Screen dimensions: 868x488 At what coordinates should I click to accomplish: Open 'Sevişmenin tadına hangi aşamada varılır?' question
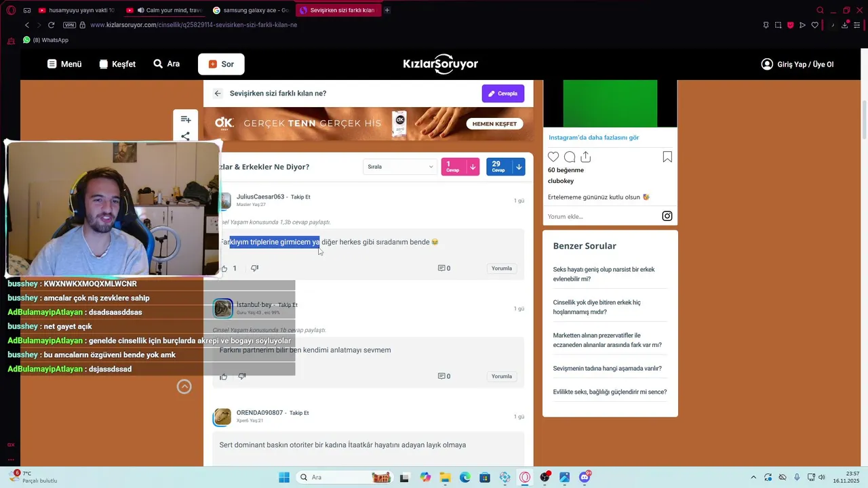(608, 369)
